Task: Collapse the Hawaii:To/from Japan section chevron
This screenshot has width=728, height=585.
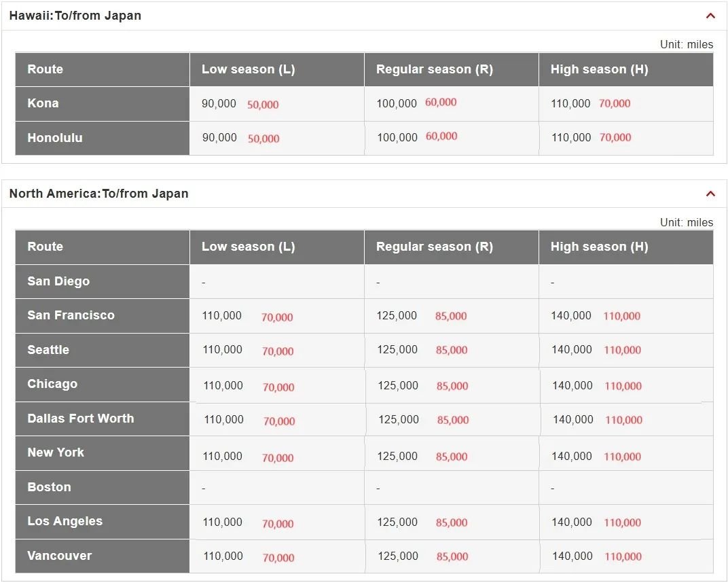Action: coord(710,16)
